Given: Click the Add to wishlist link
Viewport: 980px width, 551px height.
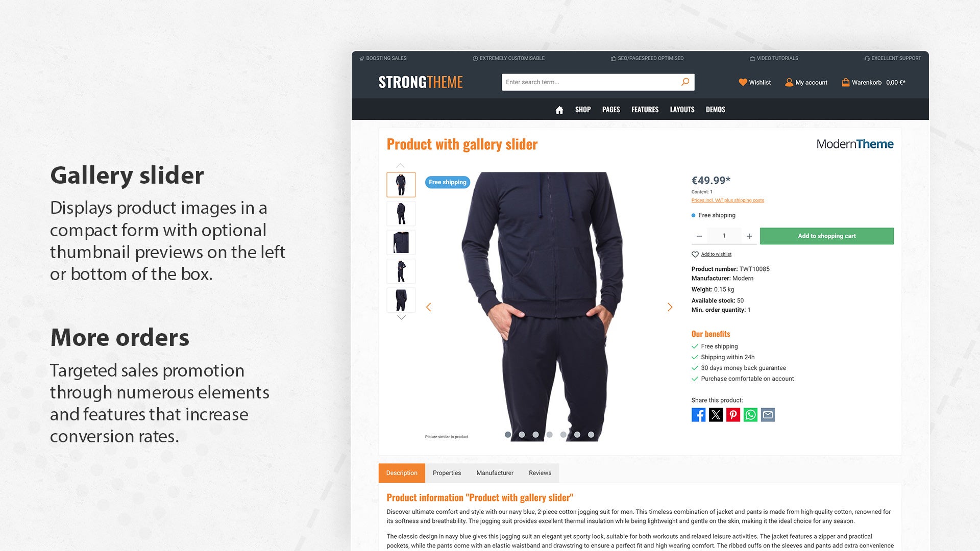Looking at the screenshot, I should pos(716,254).
